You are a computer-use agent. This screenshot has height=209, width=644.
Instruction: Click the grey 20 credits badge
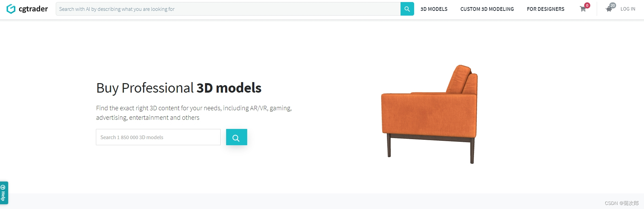tap(613, 5)
